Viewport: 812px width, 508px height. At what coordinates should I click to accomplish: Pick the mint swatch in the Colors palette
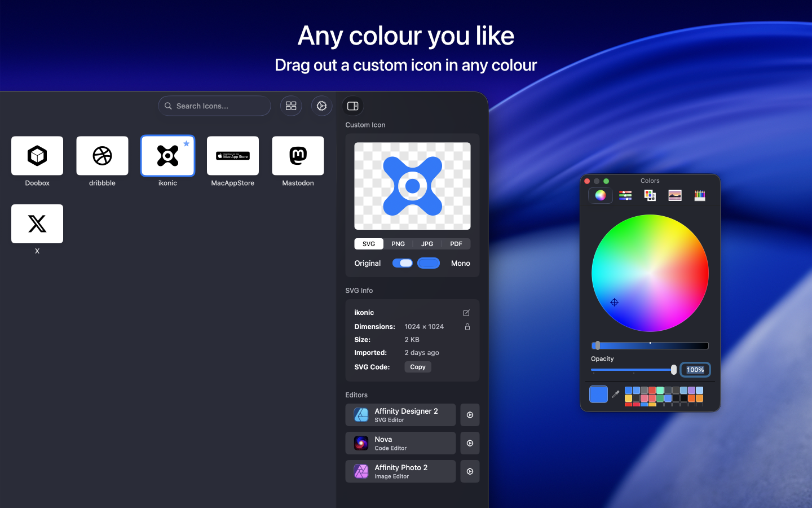coord(660,390)
